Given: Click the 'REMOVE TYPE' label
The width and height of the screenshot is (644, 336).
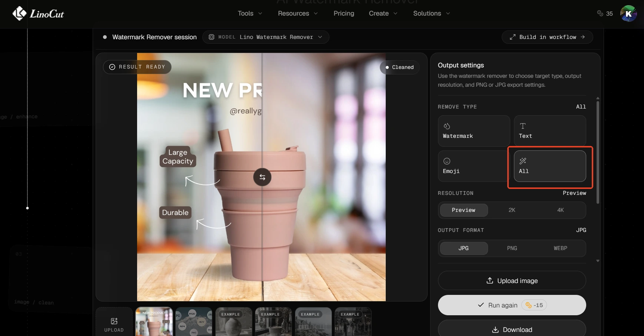Looking at the screenshot, I should (x=457, y=107).
